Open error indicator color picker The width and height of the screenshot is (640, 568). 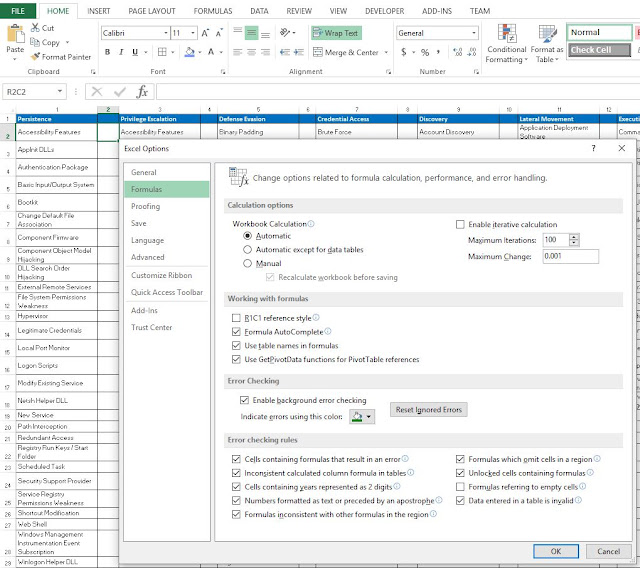[362, 417]
